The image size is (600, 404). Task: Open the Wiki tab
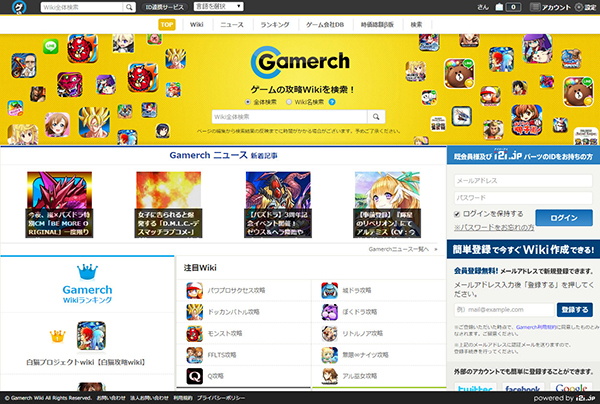pos(196,24)
